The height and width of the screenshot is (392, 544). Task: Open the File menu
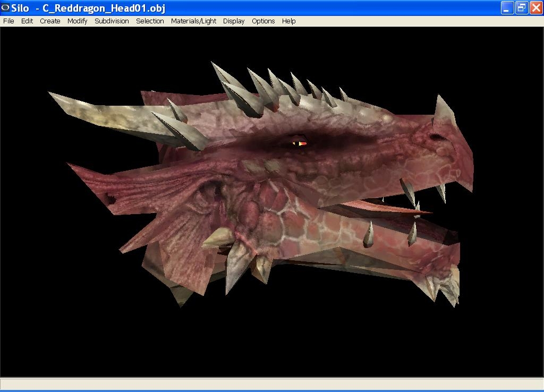tap(8, 21)
